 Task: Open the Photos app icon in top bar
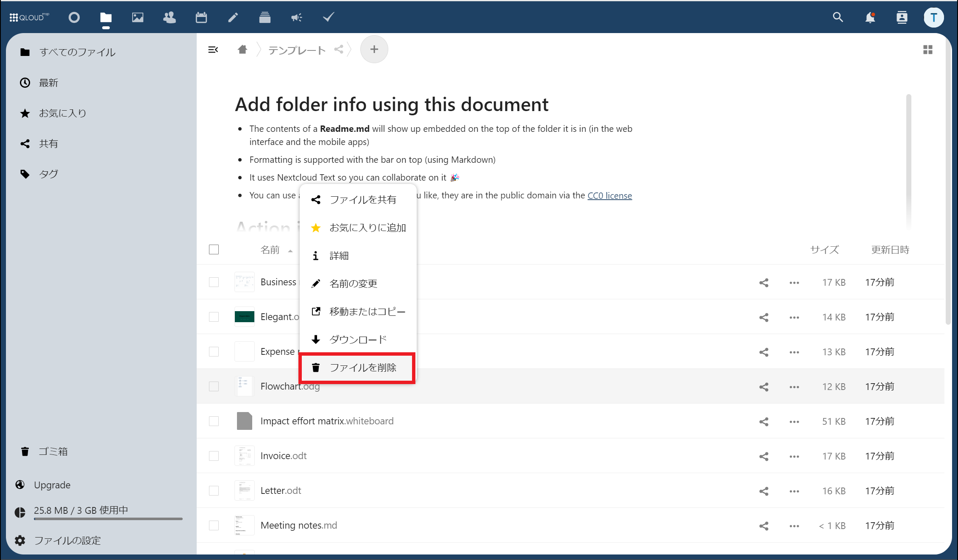tap(138, 17)
